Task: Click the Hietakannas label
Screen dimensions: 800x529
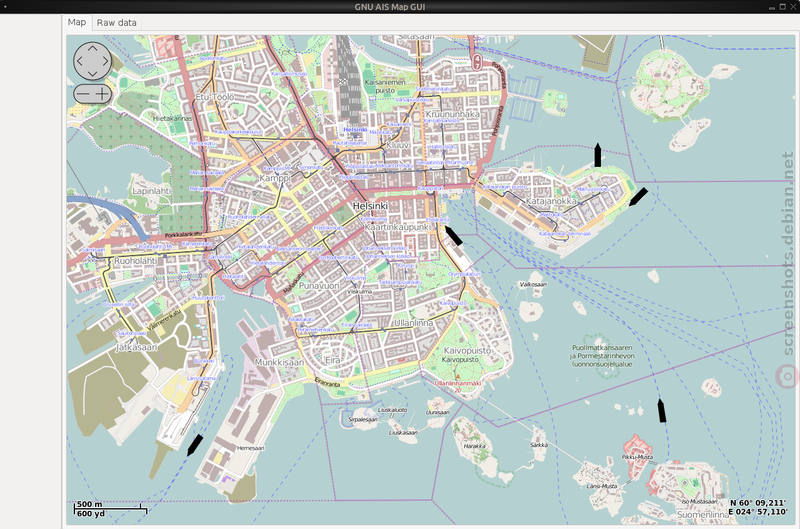Action: [x=172, y=118]
